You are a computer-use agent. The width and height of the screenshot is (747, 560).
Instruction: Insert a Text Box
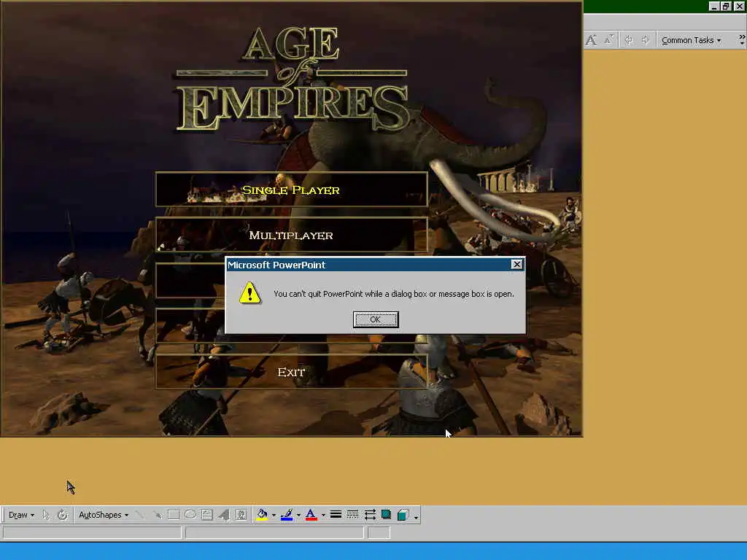tap(206, 515)
